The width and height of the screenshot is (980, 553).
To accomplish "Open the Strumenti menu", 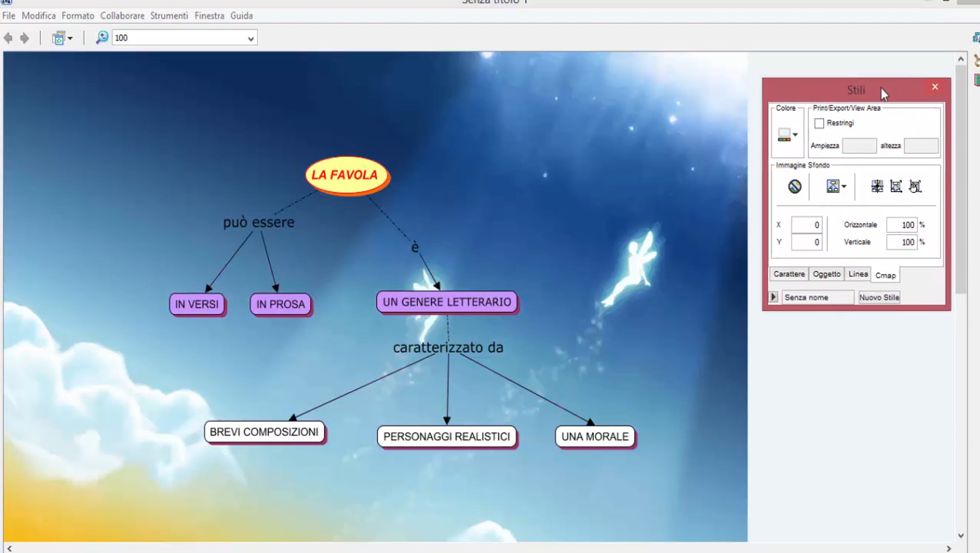I will [169, 16].
